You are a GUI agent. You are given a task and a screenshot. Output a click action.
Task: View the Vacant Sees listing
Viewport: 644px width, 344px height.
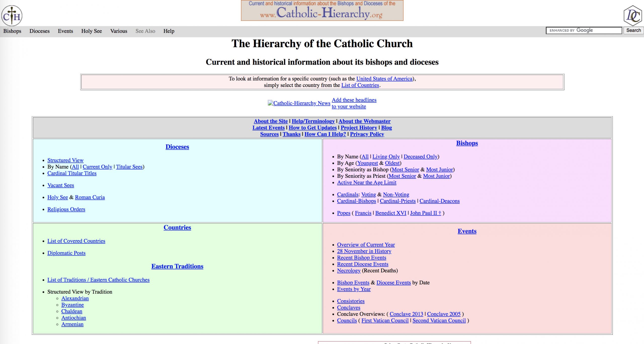(x=60, y=185)
